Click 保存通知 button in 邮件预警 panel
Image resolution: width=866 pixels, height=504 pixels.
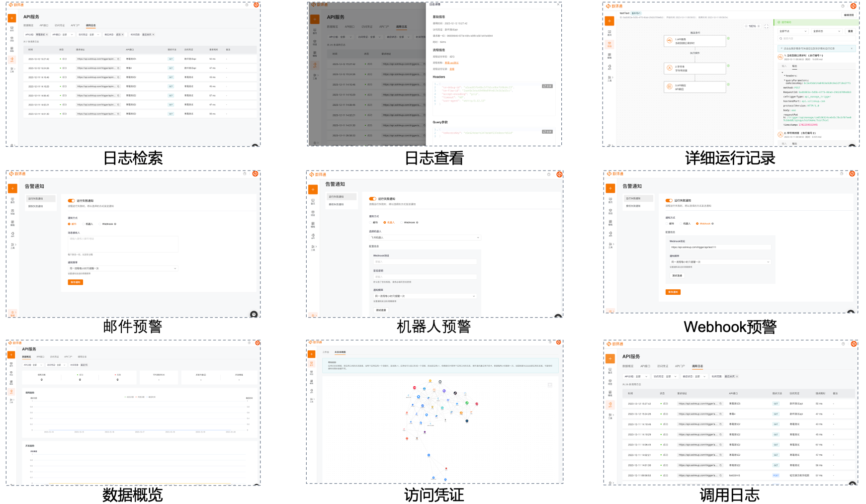click(75, 282)
